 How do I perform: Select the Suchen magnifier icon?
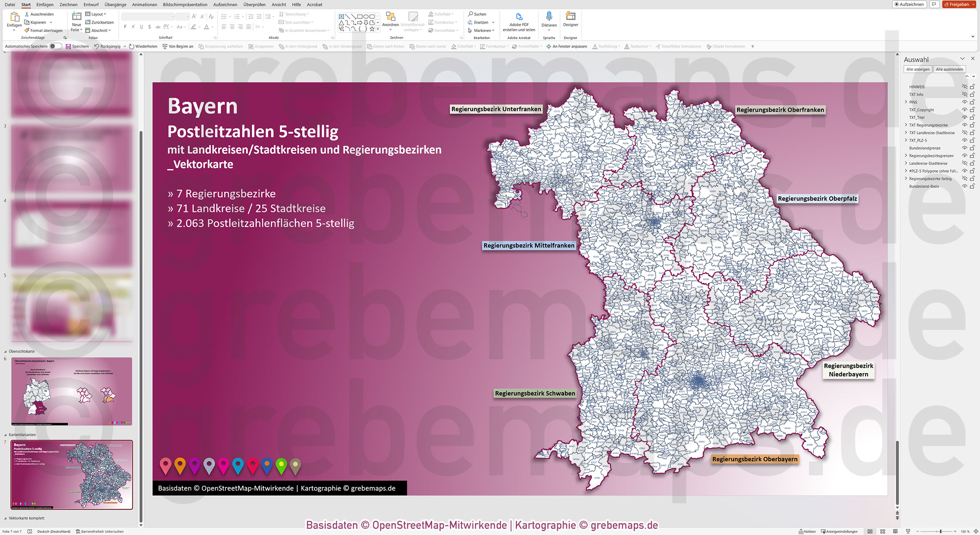click(471, 14)
